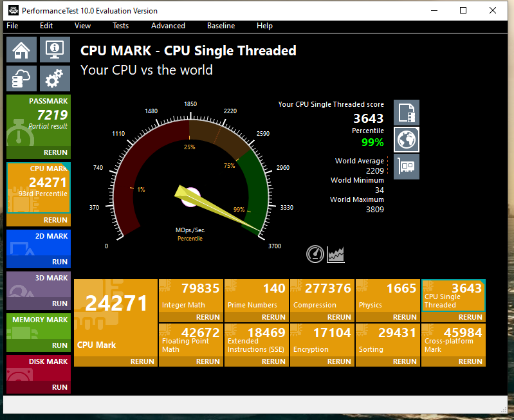
Task: Open the View menu
Action: 82,26
